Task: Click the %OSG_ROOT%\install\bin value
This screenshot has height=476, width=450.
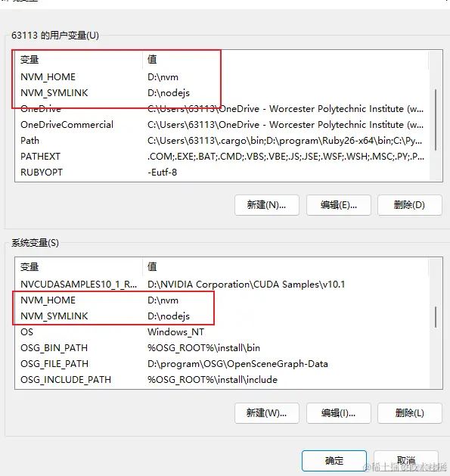Action: pyautogui.click(x=203, y=348)
